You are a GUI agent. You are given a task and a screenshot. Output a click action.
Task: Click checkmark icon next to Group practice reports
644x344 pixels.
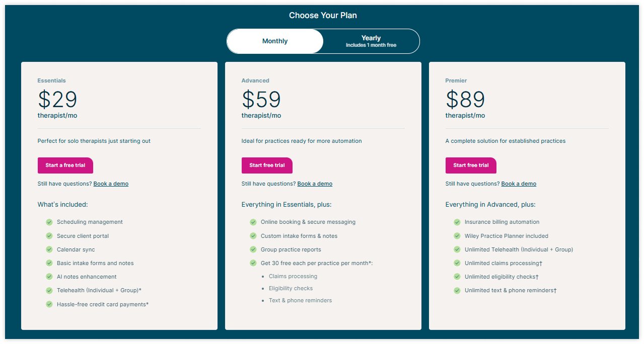pyautogui.click(x=253, y=249)
